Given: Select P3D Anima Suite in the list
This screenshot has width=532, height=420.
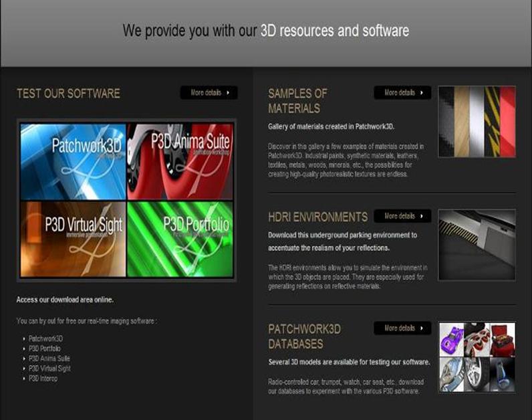Looking at the screenshot, I should pyautogui.click(x=49, y=358).
